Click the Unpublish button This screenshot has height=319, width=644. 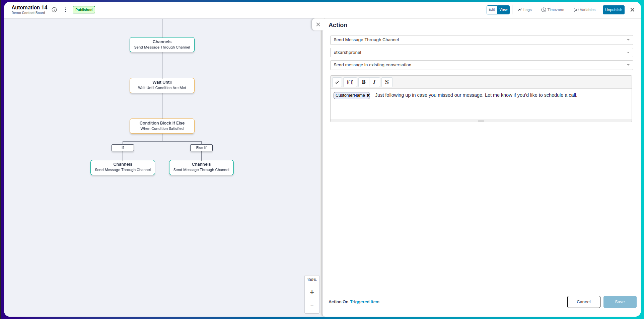pos(614,10)
